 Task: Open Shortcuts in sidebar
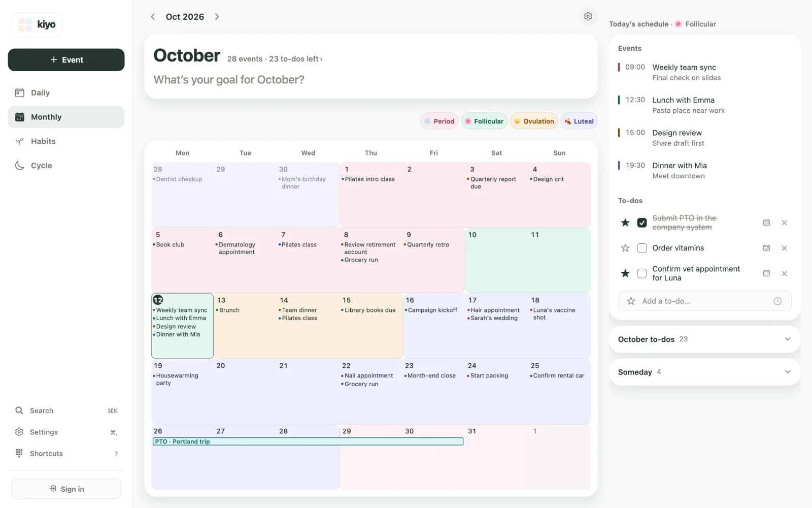tap(66, 453)
